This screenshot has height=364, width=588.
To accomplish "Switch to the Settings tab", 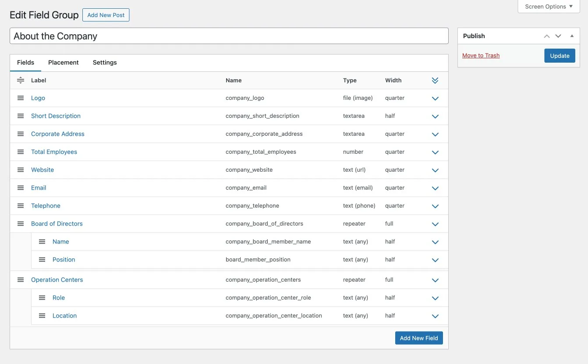I will (105, 63).
